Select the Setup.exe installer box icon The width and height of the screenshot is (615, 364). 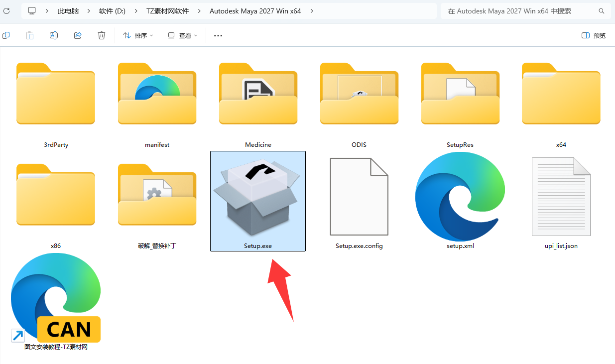257,196
